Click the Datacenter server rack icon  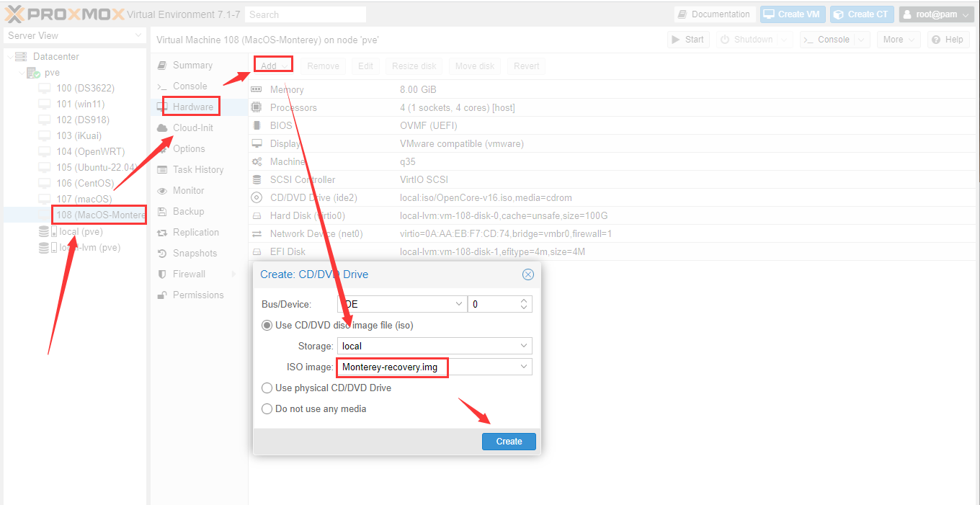coord(20,57)
